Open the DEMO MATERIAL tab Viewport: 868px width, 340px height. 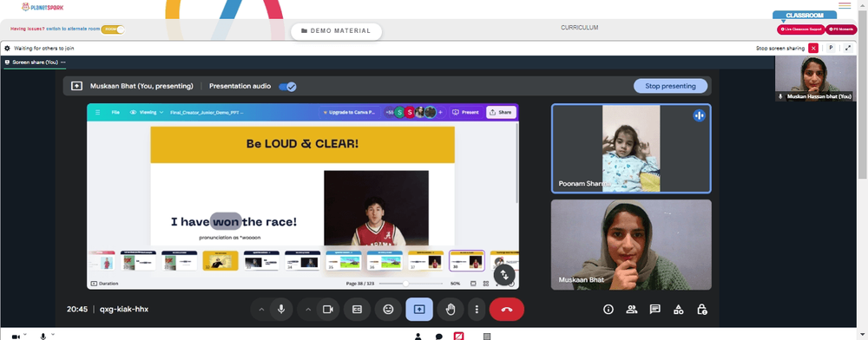click(x=336, y=31)
